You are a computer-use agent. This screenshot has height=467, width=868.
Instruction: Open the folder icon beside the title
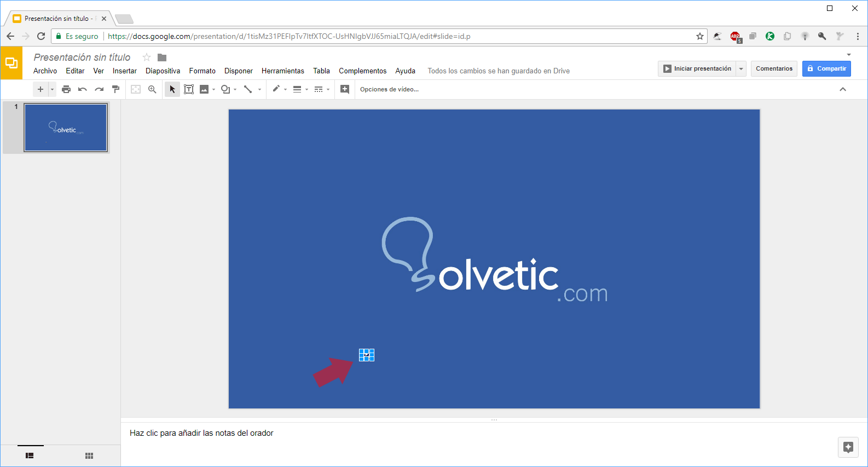pyautogui.click(x=162, y=57)
